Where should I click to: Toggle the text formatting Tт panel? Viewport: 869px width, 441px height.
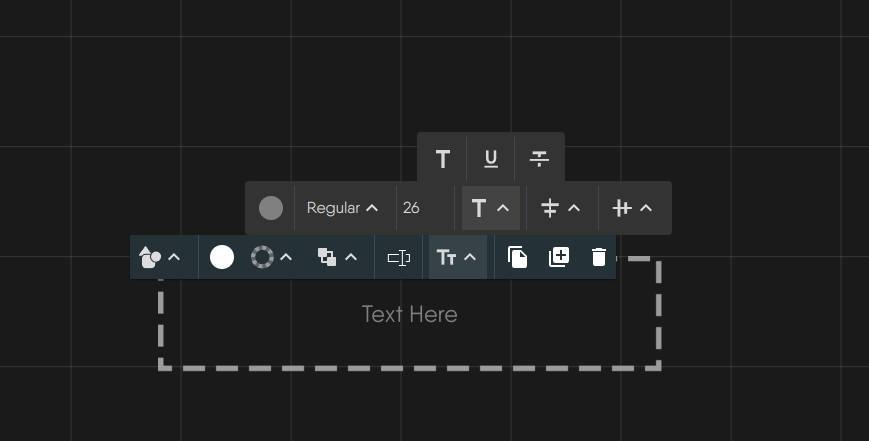click(x=457, y=258)
